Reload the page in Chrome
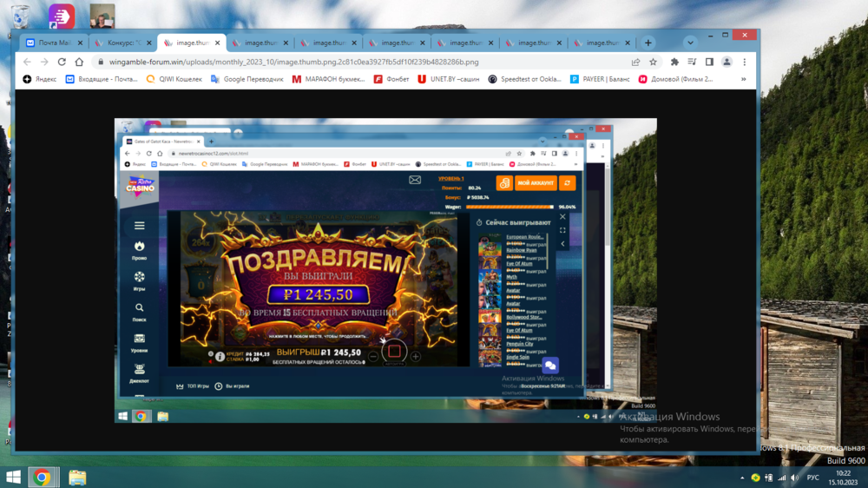The width and height of the screenshot is (868, 488). [x=62, y=63]
